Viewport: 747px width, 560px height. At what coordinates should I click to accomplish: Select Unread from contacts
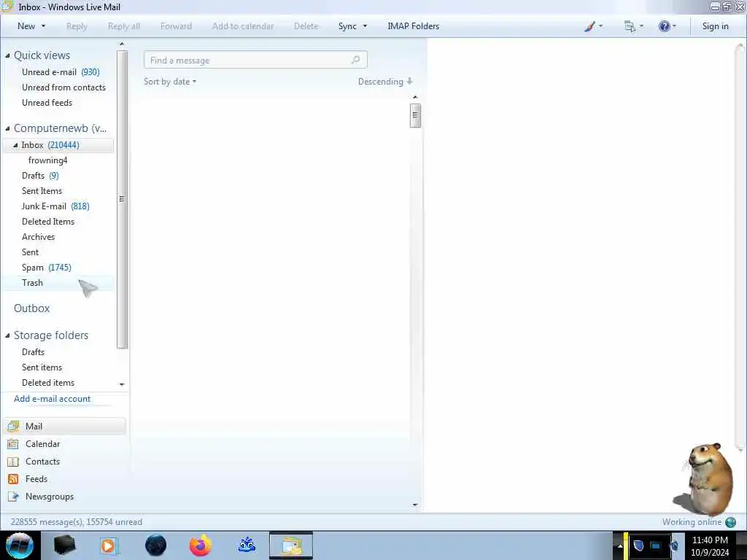tap(64, 87)
